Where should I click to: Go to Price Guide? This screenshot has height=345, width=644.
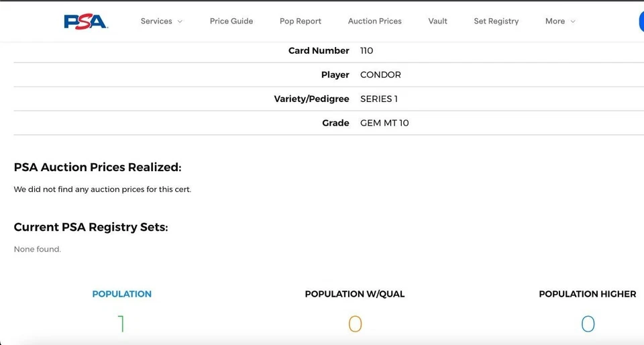[231, 21]
